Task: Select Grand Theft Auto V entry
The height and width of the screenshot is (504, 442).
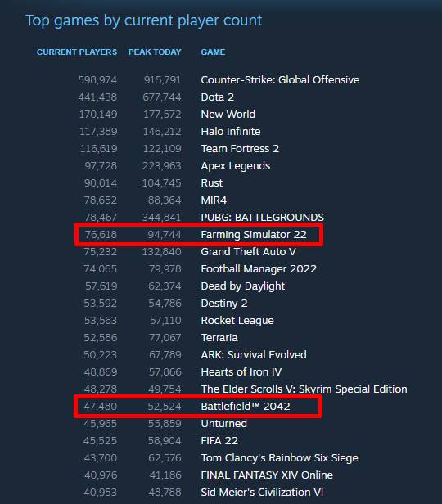Action: (248, 252)
